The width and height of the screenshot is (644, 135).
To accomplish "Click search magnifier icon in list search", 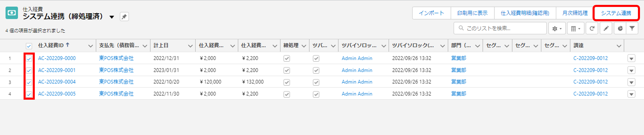I will [x=461, y=28].
